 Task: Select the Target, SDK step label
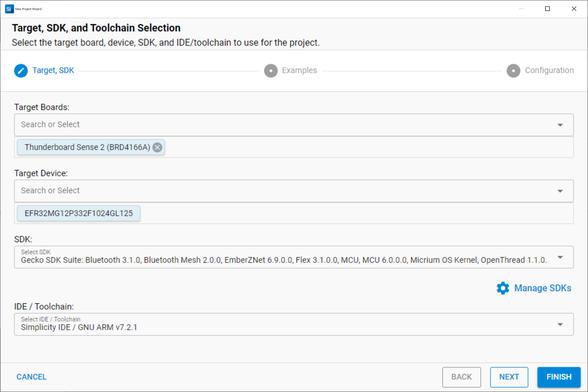click(53, 70)
